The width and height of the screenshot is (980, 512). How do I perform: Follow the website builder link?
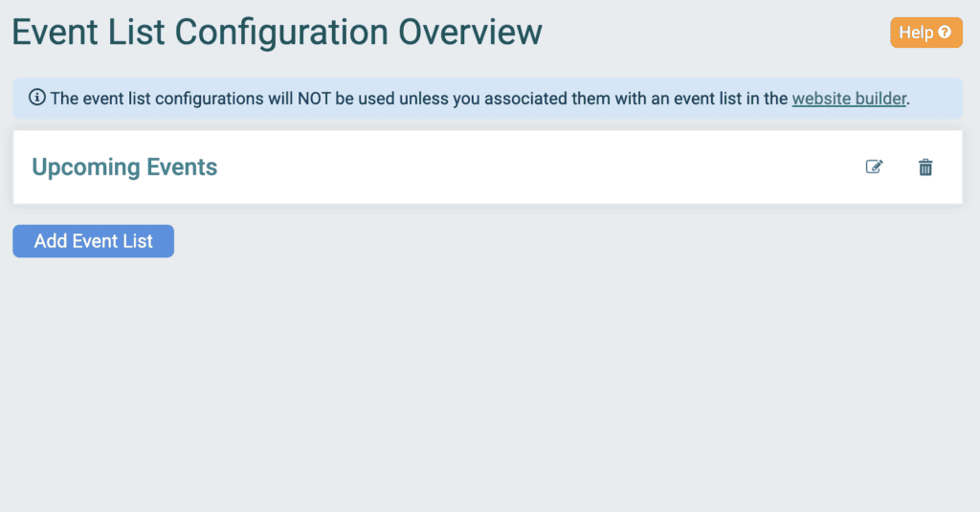tap(849, 99)
